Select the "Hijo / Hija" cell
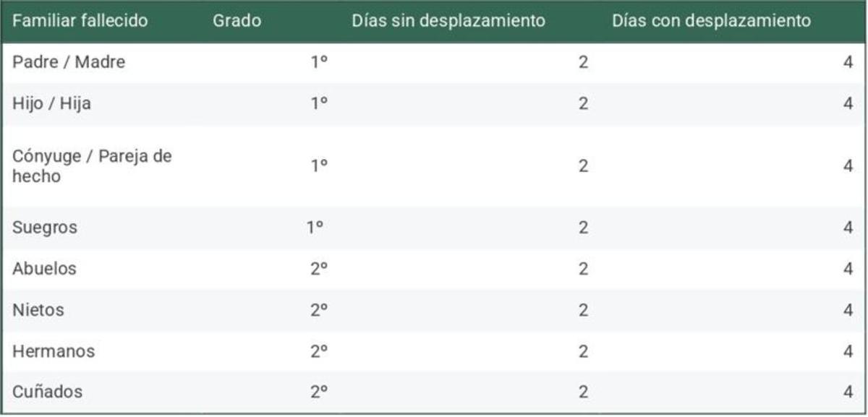Image resolution: width=868 pixels, height=417 pixels. pos(51,103)
